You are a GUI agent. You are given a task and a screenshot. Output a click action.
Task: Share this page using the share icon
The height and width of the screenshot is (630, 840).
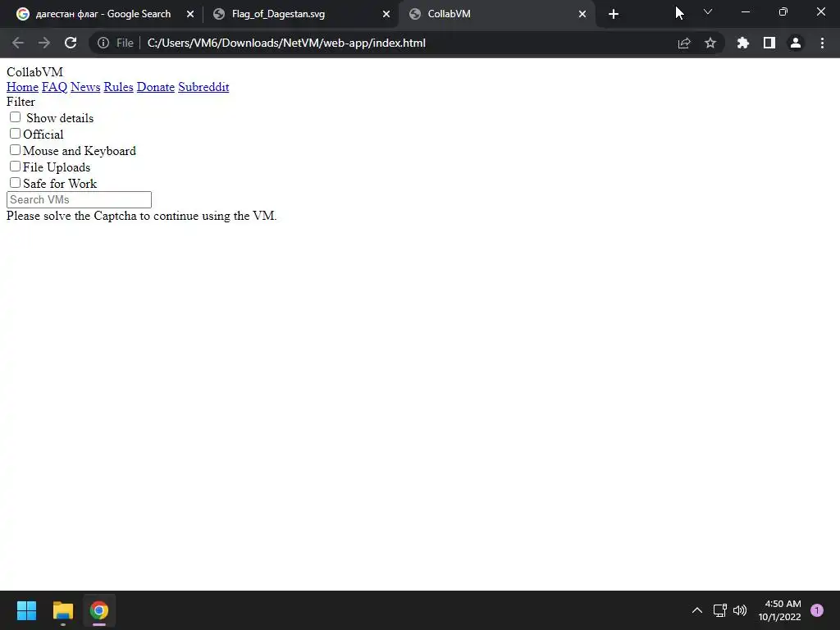[684, 43]
